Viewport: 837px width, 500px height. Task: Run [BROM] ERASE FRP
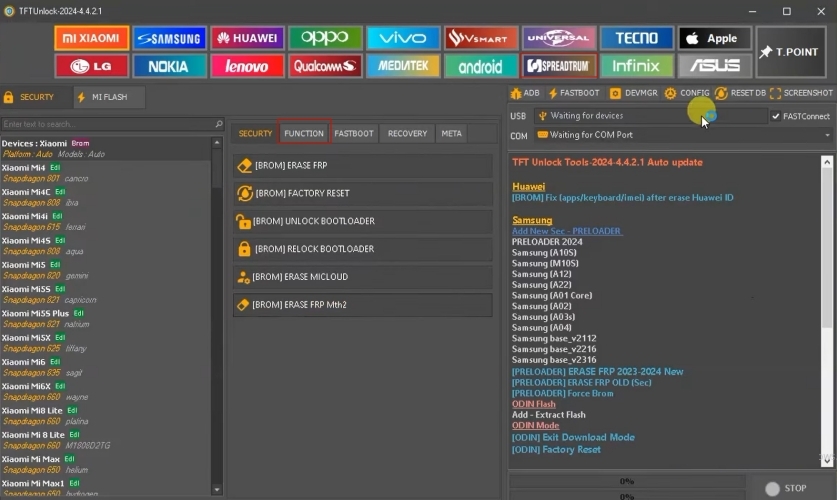[x=362, y=165]
